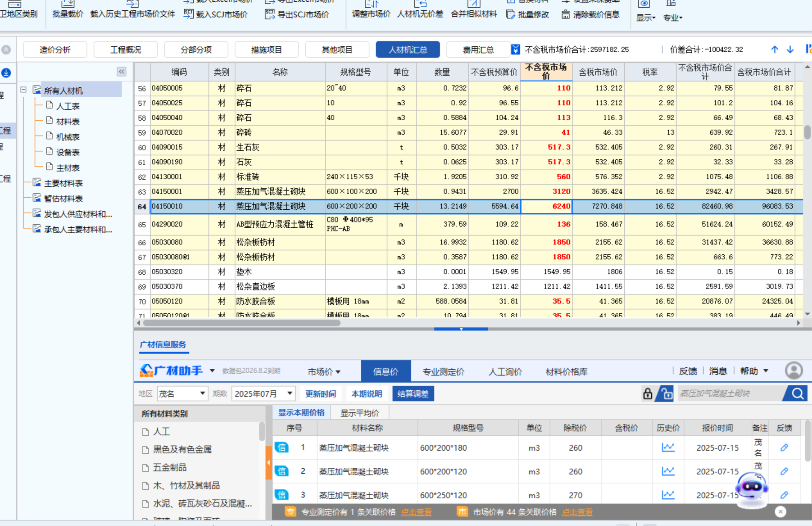Click the 更新时间 button
The image size is (812, 526).
[321, 393]
